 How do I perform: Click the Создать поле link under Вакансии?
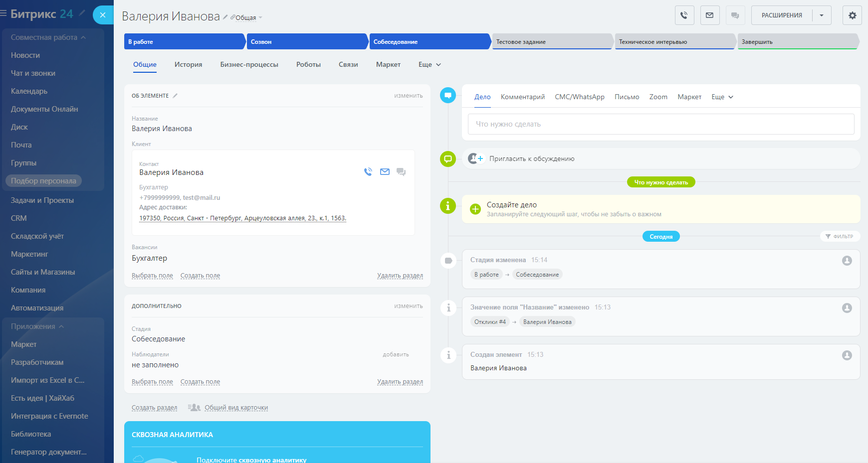pyautogui.click(x=200, y=276)
